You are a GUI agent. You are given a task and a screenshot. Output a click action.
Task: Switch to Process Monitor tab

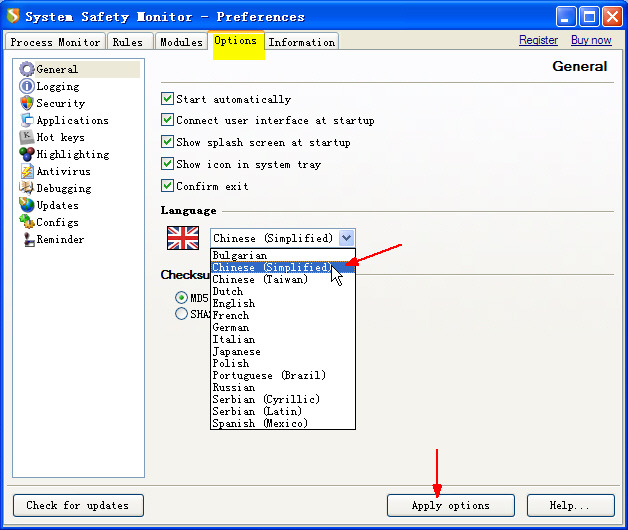[55, 42]
